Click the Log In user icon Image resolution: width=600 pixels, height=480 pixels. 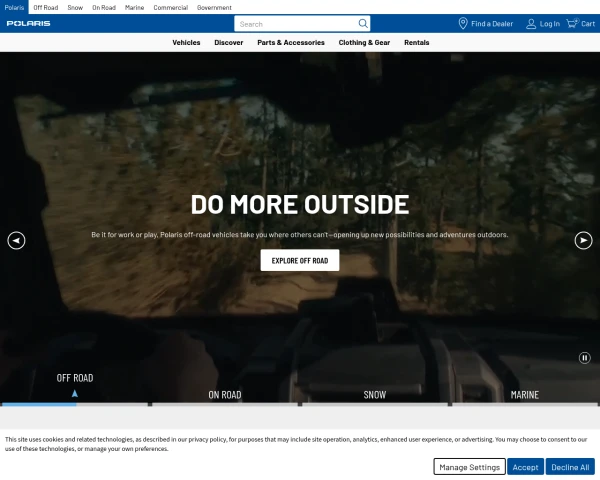(531, 24)
